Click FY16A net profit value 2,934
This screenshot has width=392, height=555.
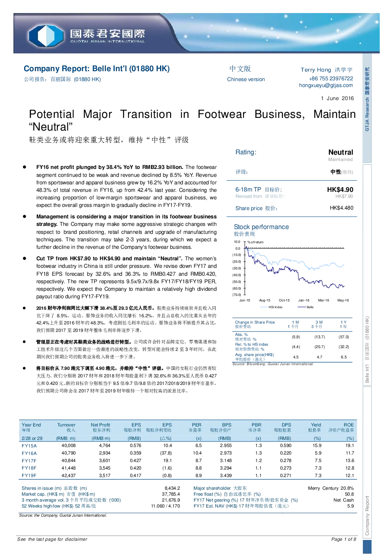[x=105, y=453]
